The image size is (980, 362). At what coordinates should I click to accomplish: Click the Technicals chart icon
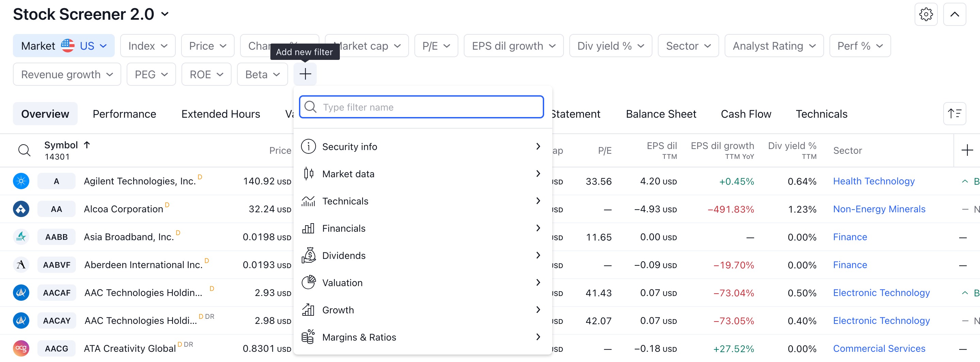pos(308,201)
